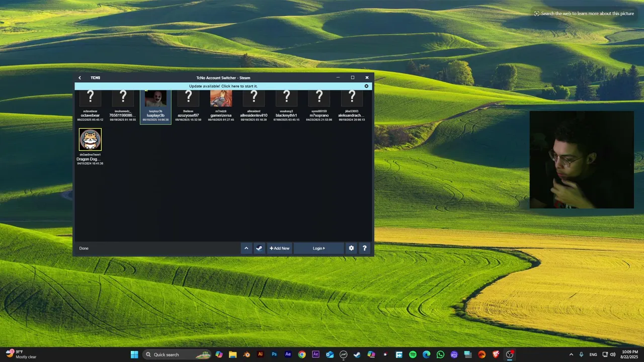The image size is (644, 362).
Task: Open WhatsApp from the taskbar
Action: pyautogui.click(x=440, y=354)
